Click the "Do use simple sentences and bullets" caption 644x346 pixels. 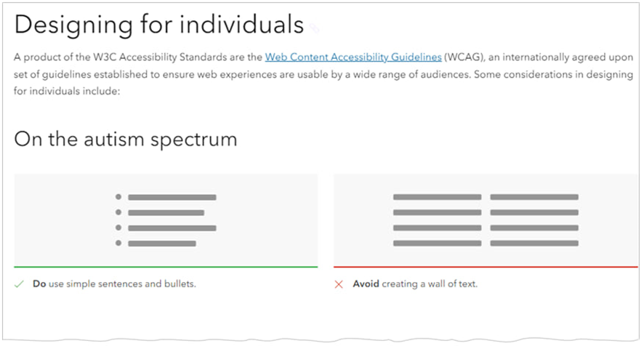(114, 284)
